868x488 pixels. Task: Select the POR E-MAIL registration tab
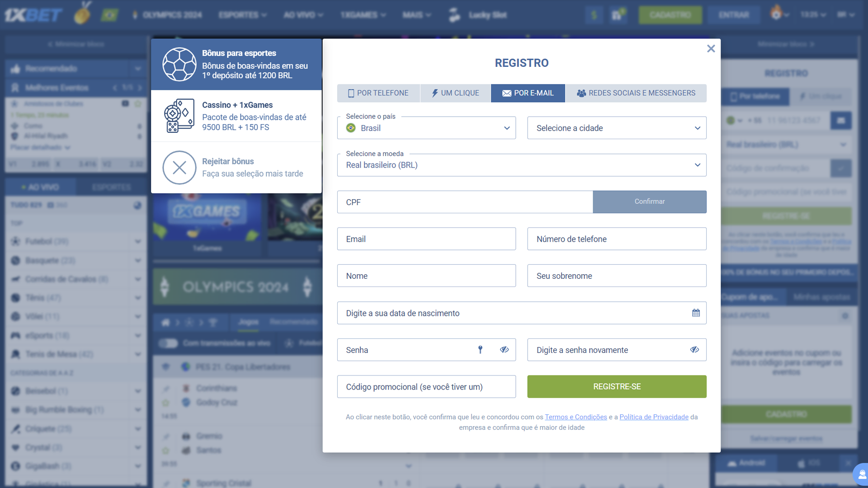click(528, 93)
